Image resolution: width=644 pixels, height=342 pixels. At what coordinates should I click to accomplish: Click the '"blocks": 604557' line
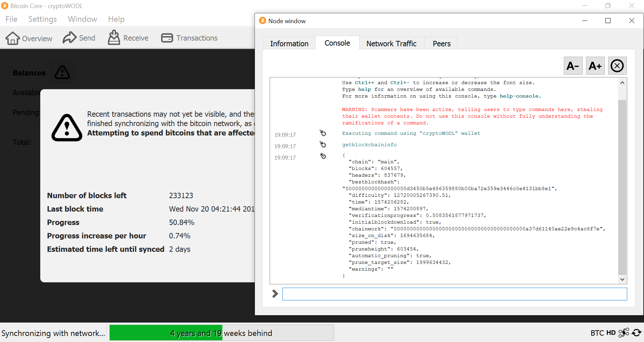(375, 168)
